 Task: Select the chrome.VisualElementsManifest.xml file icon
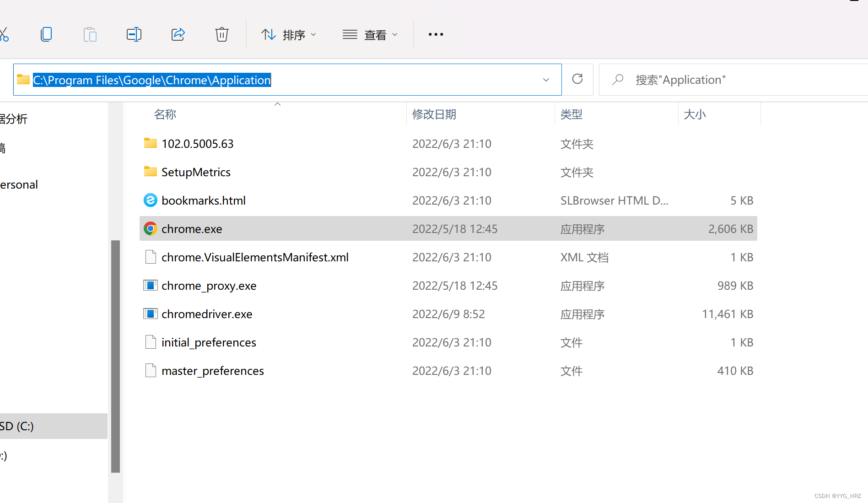pyautogui.click(x=151, y=257)
